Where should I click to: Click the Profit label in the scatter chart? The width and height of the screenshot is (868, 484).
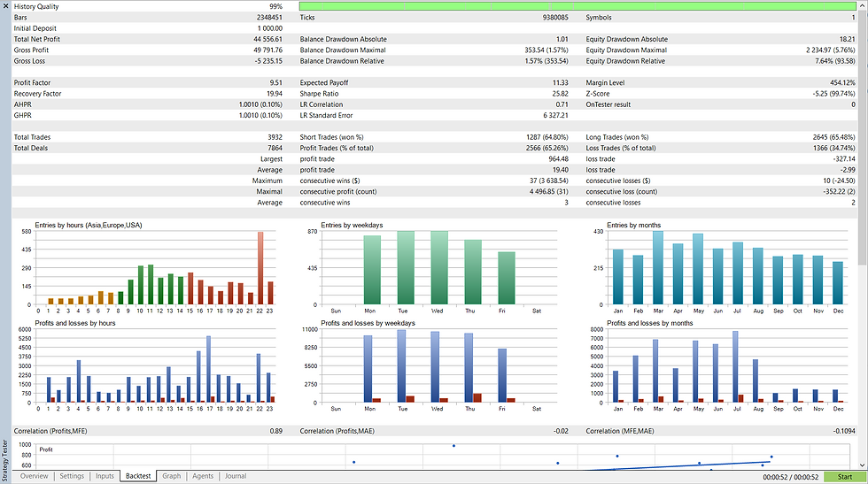46,449
